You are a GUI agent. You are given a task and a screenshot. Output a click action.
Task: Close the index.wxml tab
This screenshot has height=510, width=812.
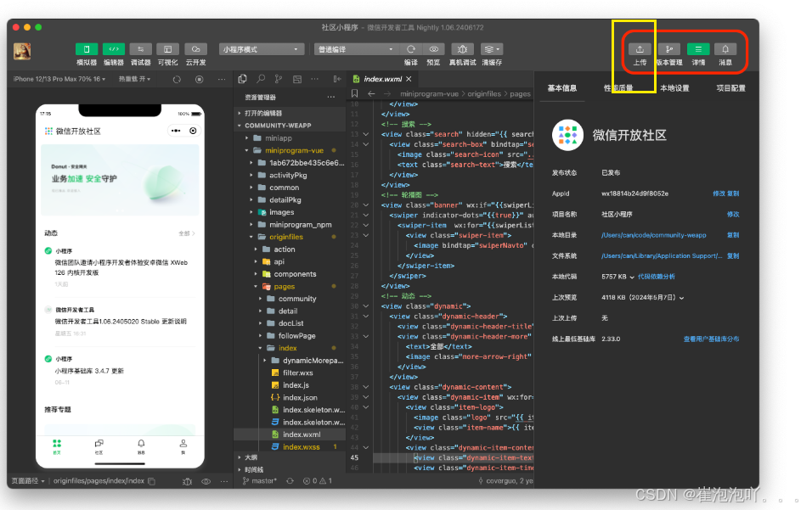tap(409, 79)
